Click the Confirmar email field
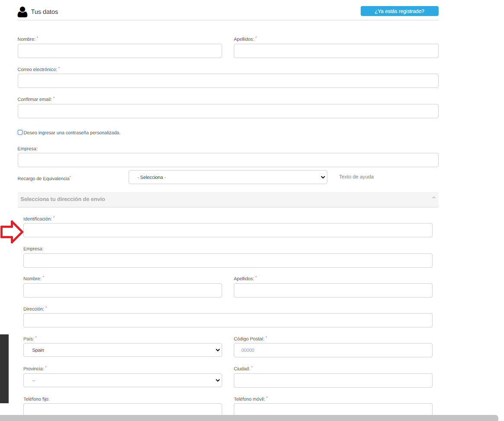 pos(228,111)
